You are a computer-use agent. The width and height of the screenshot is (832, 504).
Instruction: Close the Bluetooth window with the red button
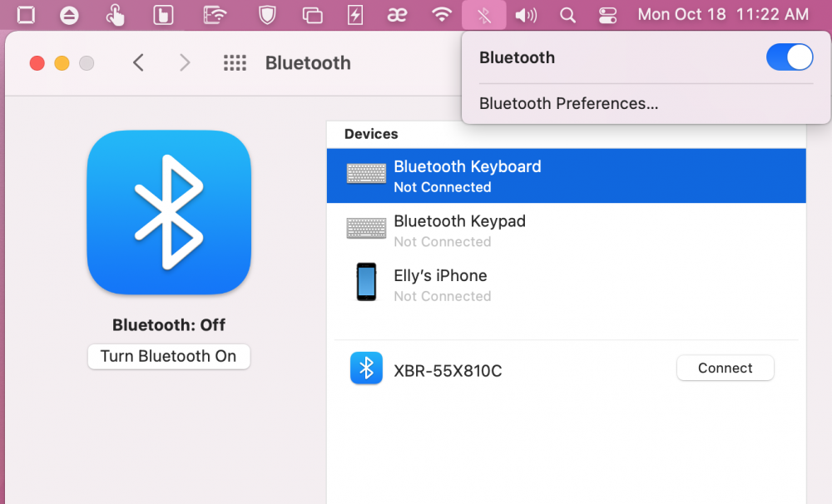click(x=37, y=63)
